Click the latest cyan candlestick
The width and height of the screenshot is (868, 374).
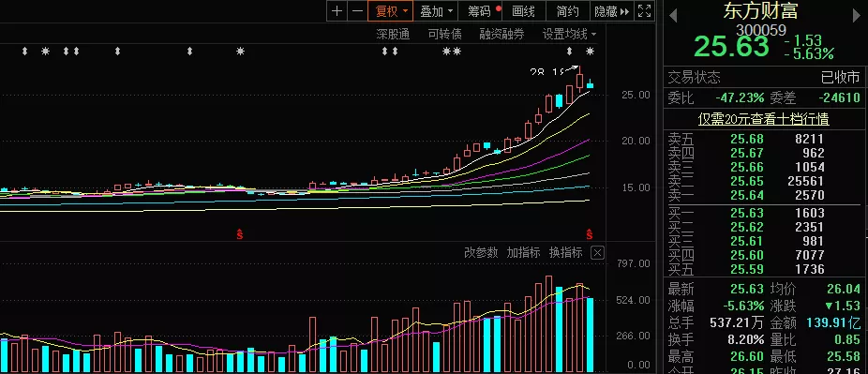coord(591,84)
